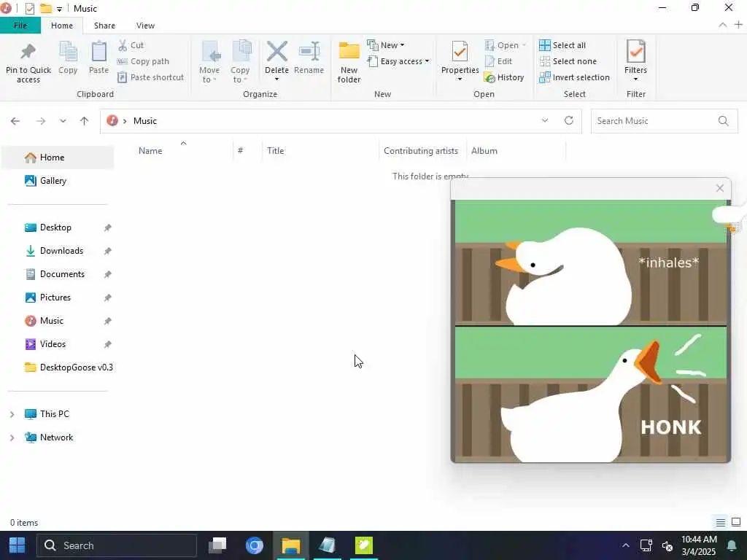Image resolution: width=747 pixels, height=560 pixels.
Task: Open the Copy to menu
Action: coord(240,62)
